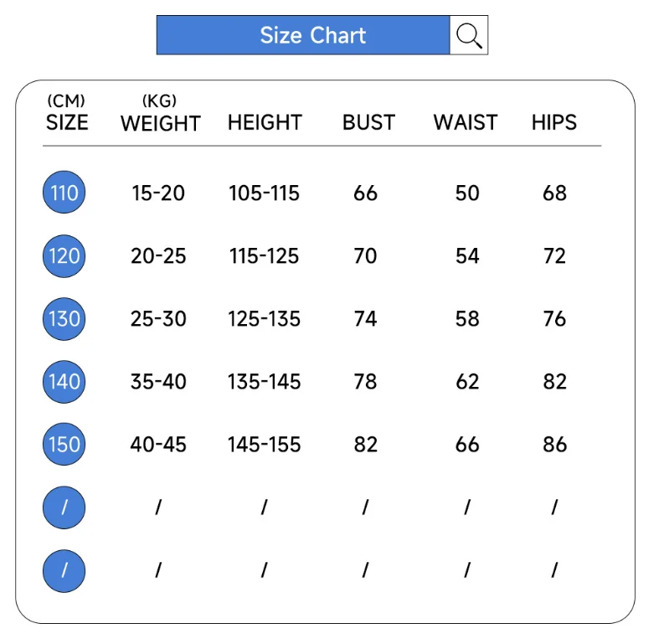Click the BUST column header
Viewport: 664px width, 644px height.
(x=368, y=122)
